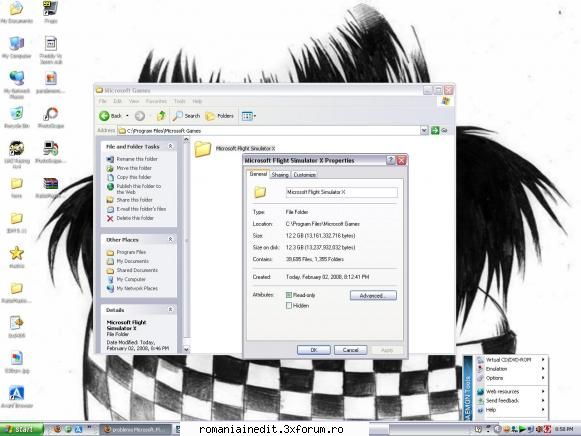This screenshot has height=436, width=581.
Task: Collapse the Other Places panel
Action: pos(170,239)
